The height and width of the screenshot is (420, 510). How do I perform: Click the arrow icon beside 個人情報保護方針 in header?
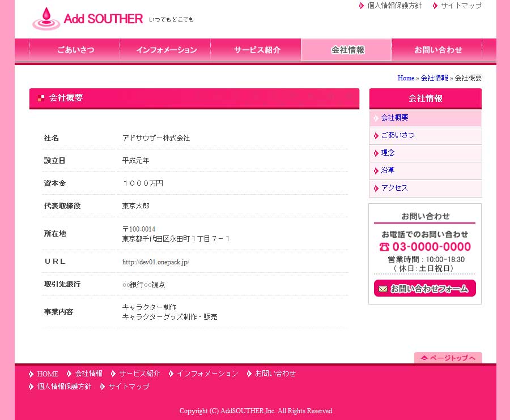(x=362, y=6)
